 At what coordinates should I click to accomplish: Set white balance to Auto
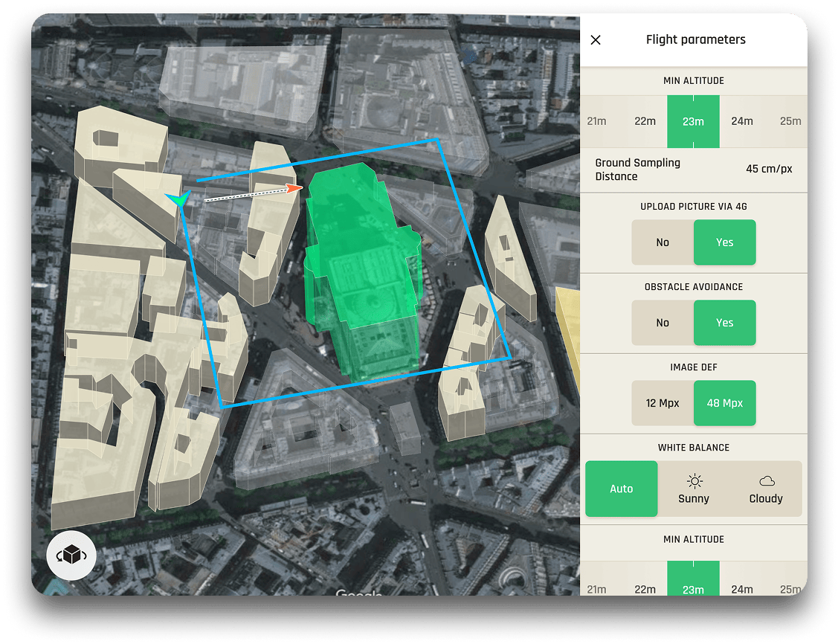coord(622,489)
